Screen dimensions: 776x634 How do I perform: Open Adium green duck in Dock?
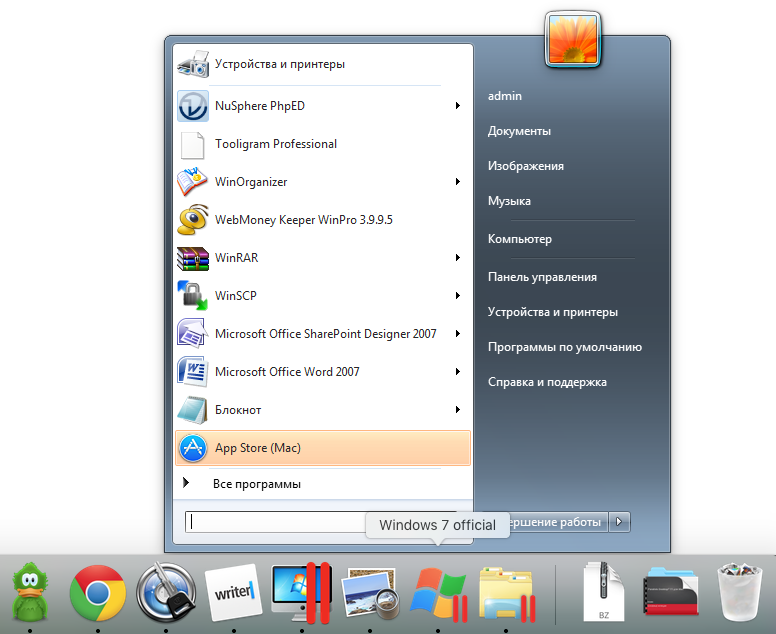pos(30,592)
